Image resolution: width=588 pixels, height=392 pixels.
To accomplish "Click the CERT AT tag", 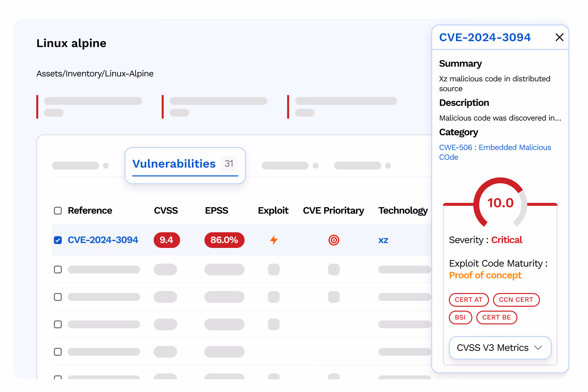I will 468,300.
